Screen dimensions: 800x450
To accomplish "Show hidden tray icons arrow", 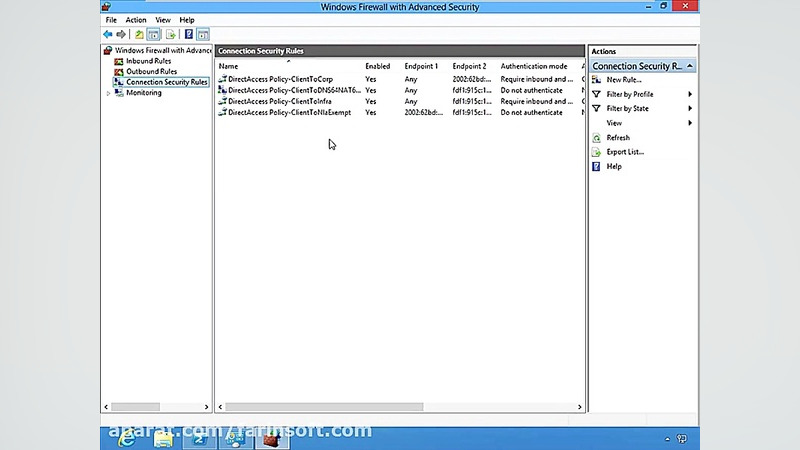I will [667, 439].
